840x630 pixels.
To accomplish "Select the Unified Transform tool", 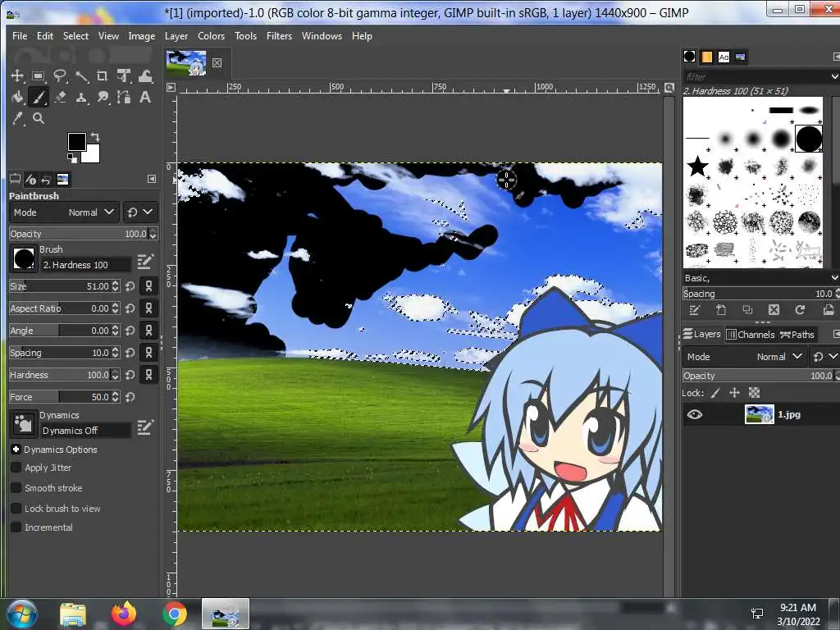I will pyautogui.click(x=124, y=76).
